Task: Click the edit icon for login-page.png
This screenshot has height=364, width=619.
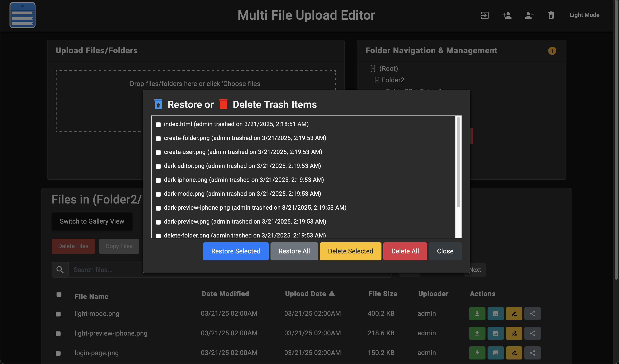Action: coord(514,353)
